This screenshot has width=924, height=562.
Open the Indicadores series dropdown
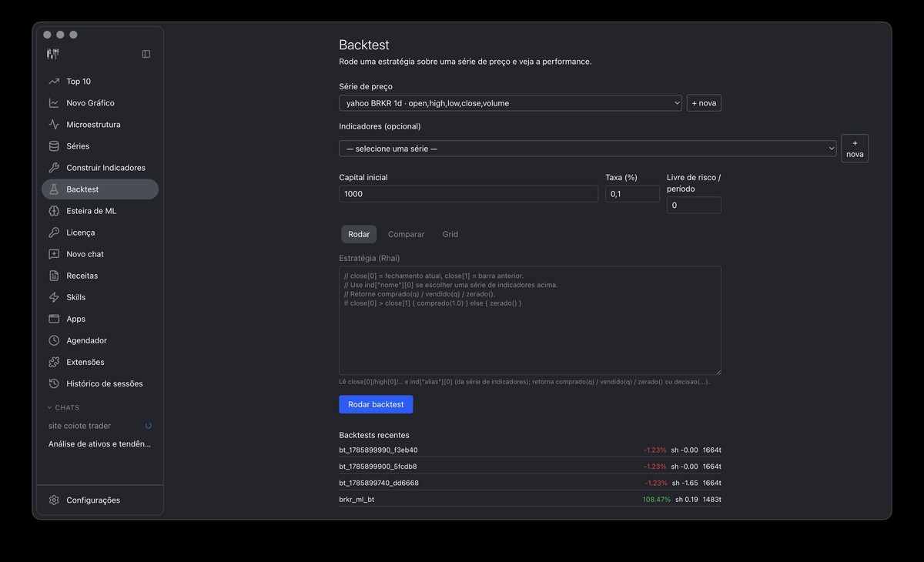click(588, 149)
